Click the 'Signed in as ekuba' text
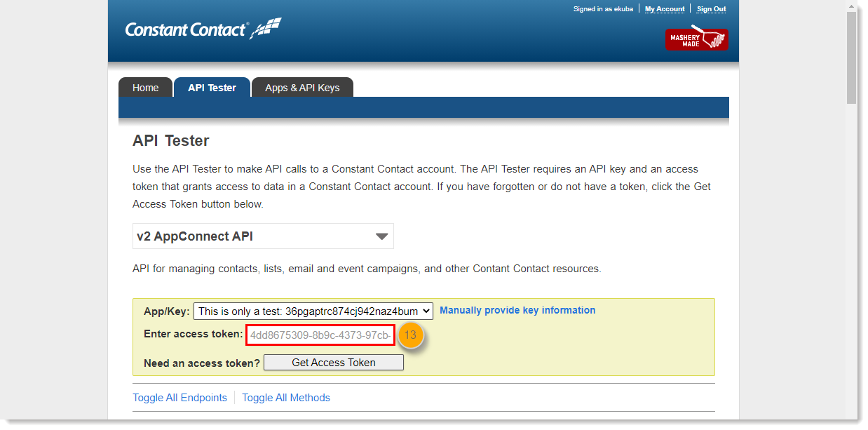This screenshot has width=868, height=430. 603,9
